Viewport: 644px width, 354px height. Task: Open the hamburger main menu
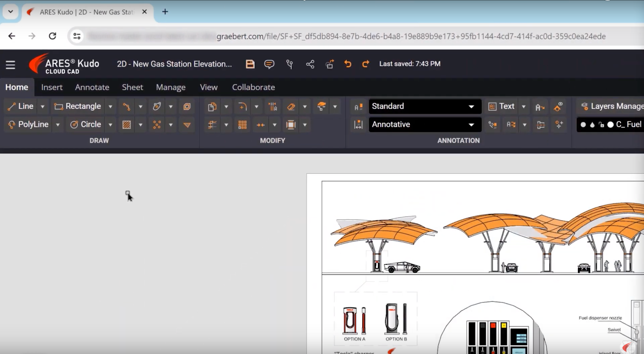pyautogui.click(x=10, y=64)
